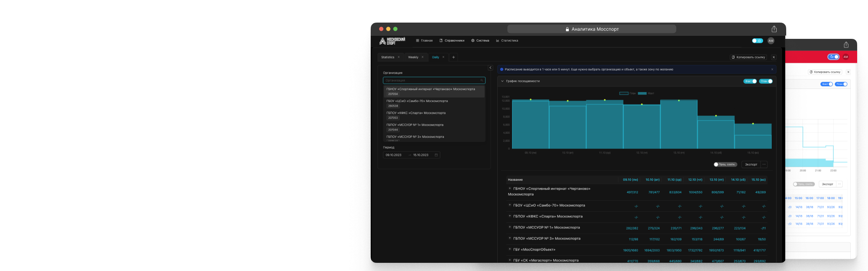Click the 09.10 (пн) column header
This screenshot has width=868, height=271.
pyautogui.click(x=630, y=180)
